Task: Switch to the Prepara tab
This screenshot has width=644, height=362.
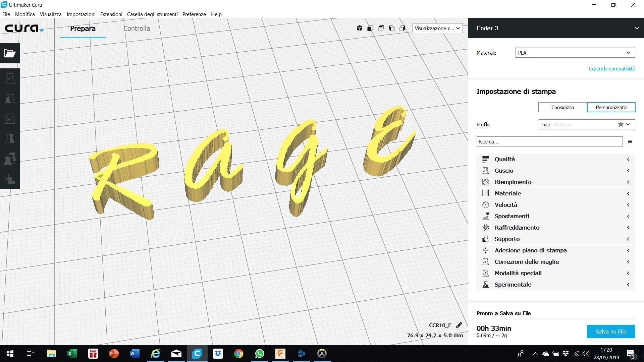Action: tap(83, 28)
